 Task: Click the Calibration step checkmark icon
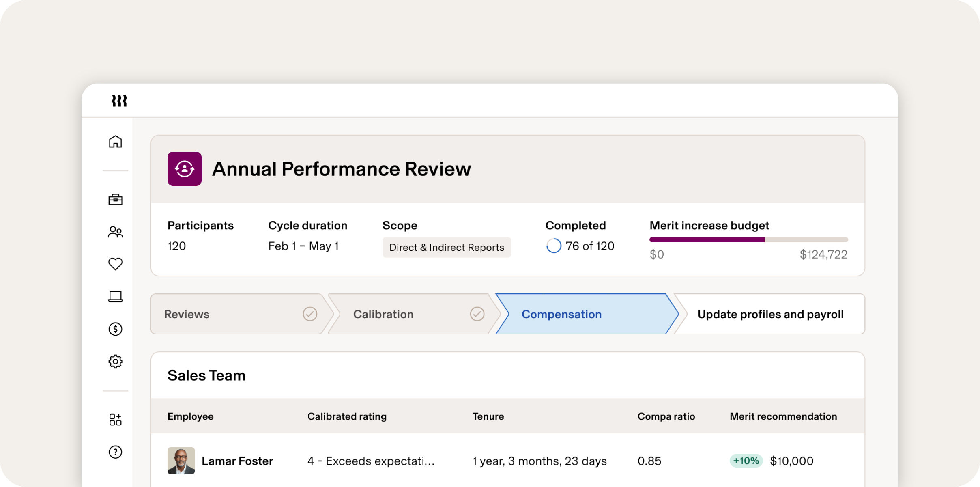[x=477, y=314]
